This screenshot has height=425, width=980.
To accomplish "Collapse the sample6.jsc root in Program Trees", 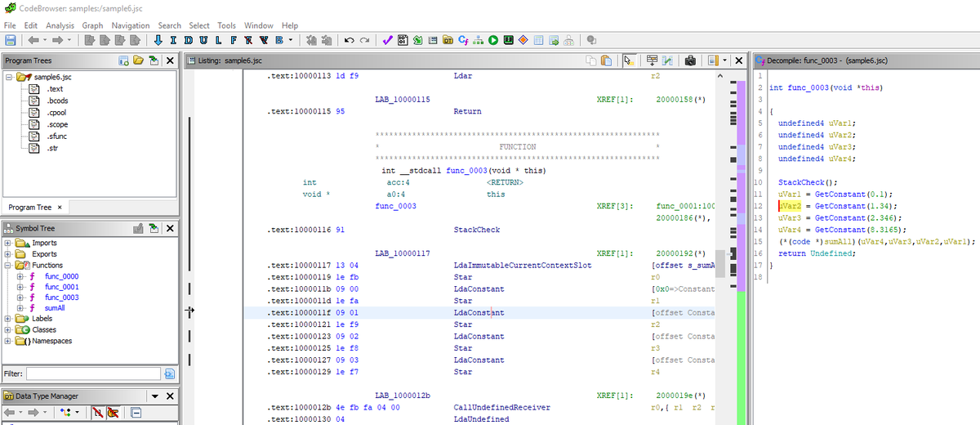I will click(x=9, y=77).
